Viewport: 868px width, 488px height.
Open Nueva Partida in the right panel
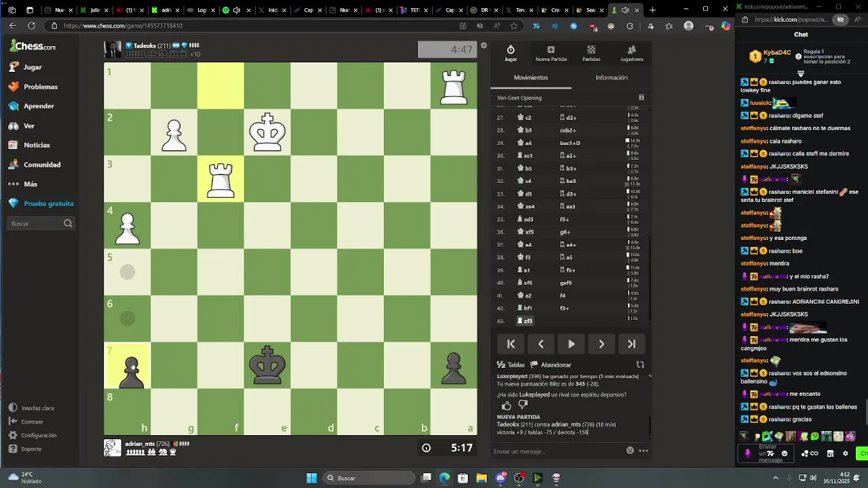click(x=551, y=53)
